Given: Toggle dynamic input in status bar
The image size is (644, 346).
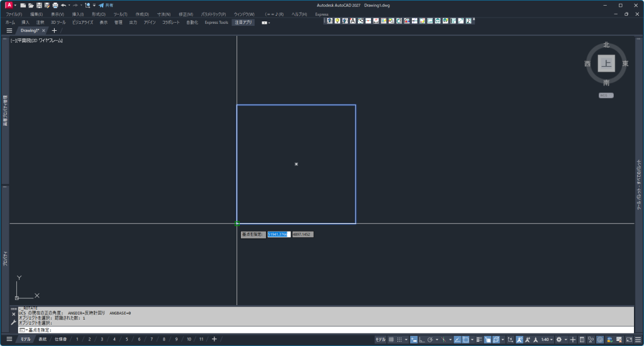Looking at the screenshot, I should [x=414, y=340].
